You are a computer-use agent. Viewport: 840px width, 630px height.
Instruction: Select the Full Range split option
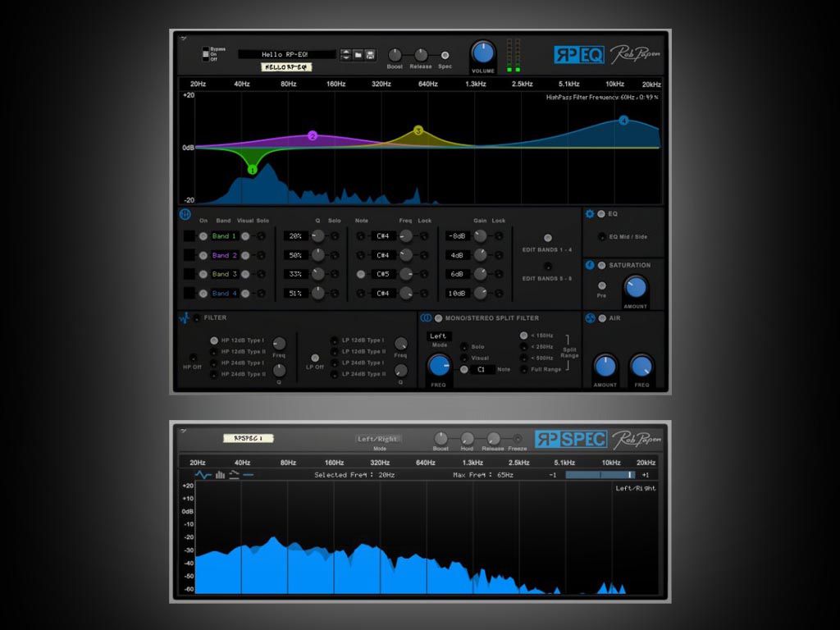pos(523,369)
